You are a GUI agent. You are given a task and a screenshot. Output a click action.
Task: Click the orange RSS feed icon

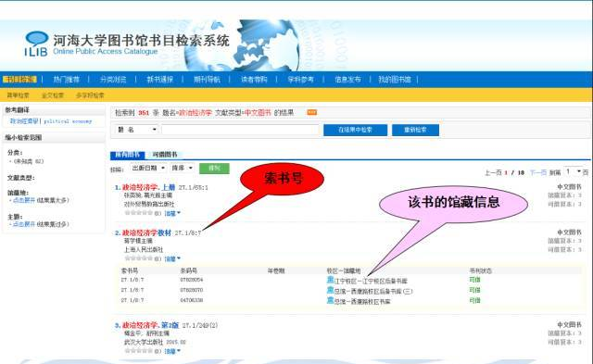(312, 112)
